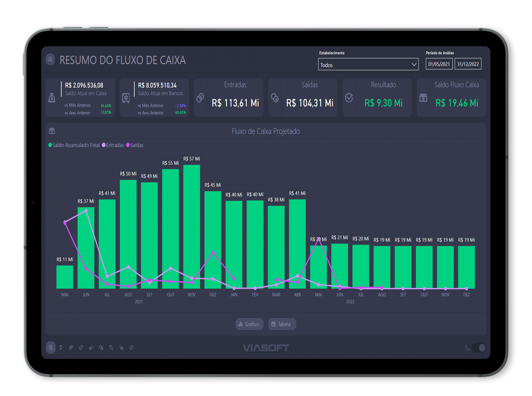This screenshot has height=396, width=532.
Task: Click the last coin icon in bottom navigation
Action: pos(132,347)
